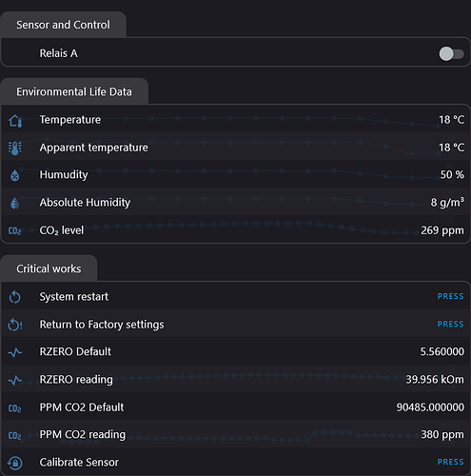Screen dimensions: 471x476
Task: Open the CO₂ level entity label
Action: click(62, 230)
